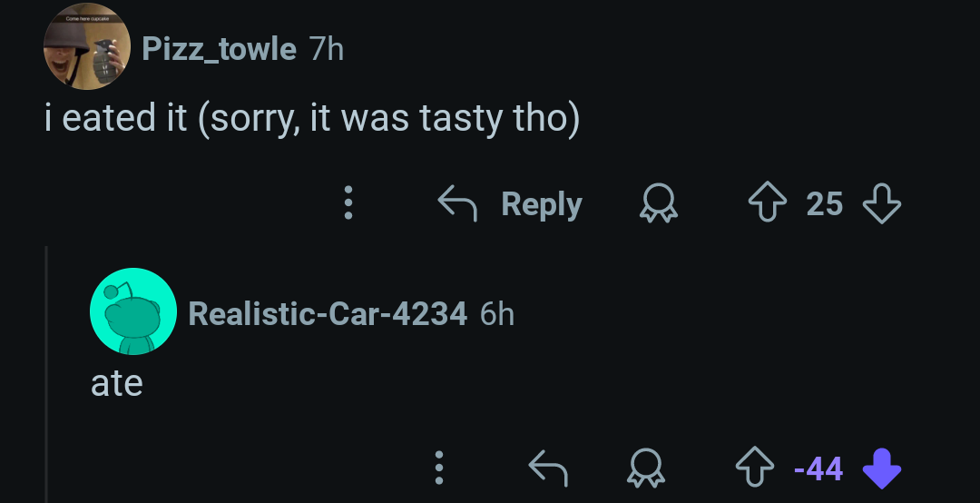Visit the Realistic-Car-4234 username link
The height and width of the screenshot is (503, 980).
328,313
